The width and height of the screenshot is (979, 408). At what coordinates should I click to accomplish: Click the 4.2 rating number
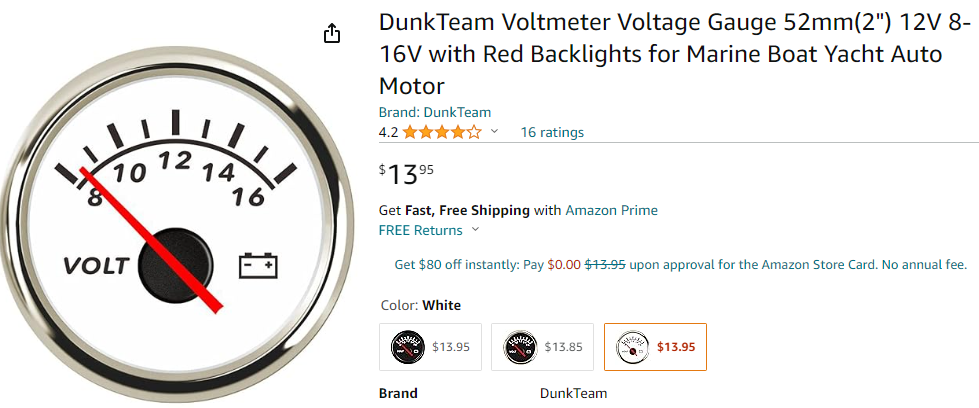coord(388,132)
